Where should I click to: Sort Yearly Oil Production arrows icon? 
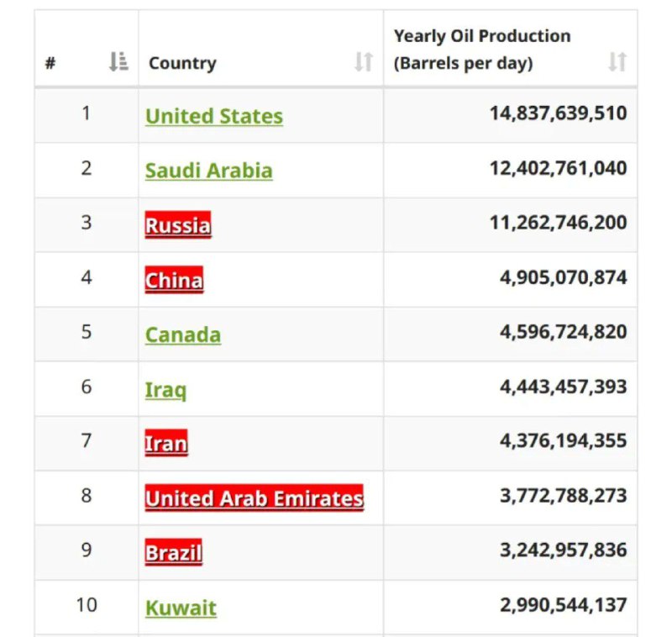[x=617, y=61]
